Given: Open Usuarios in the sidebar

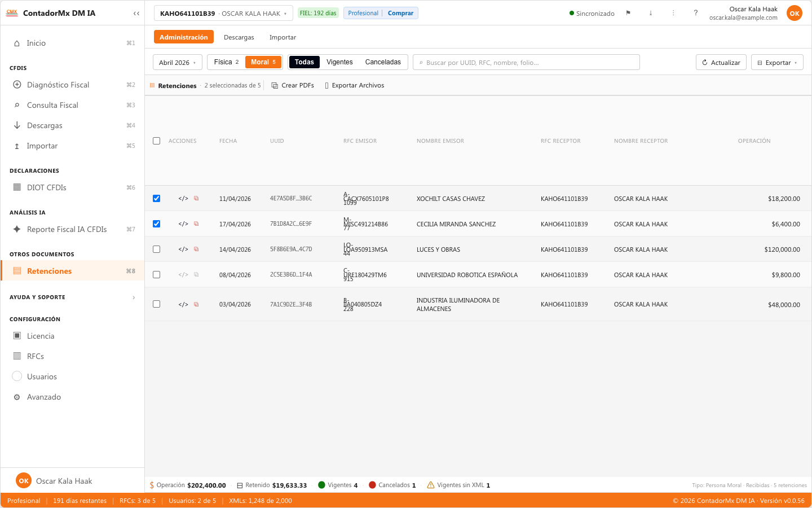Looking at the screenshot, I should (x=72, y=376).
